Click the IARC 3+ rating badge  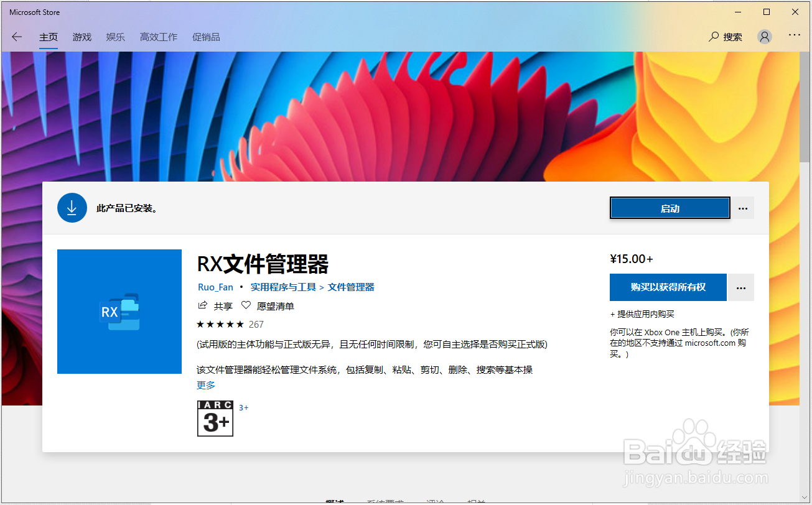tap(215, 419)
